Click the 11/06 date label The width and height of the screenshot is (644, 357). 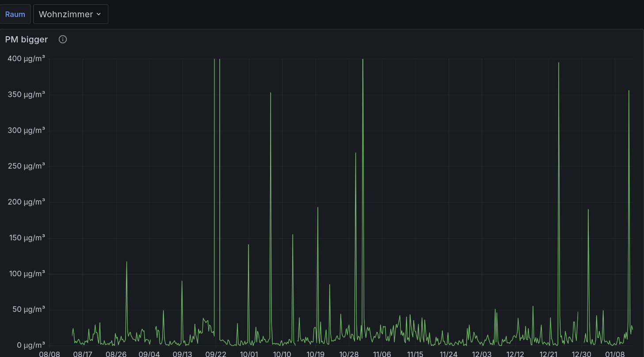382,354
